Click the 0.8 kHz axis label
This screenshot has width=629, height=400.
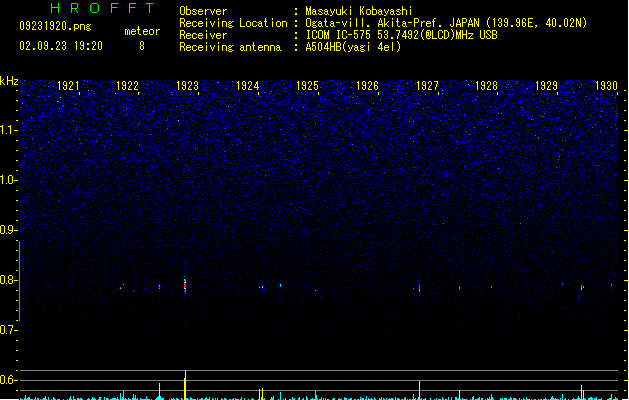9,280
